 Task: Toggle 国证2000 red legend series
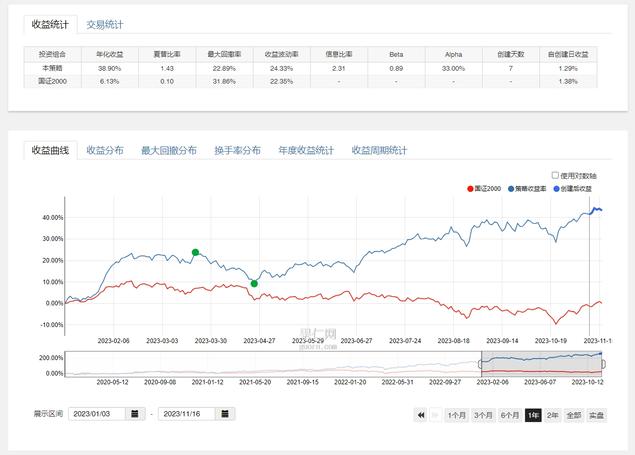(x=485, y=188)
